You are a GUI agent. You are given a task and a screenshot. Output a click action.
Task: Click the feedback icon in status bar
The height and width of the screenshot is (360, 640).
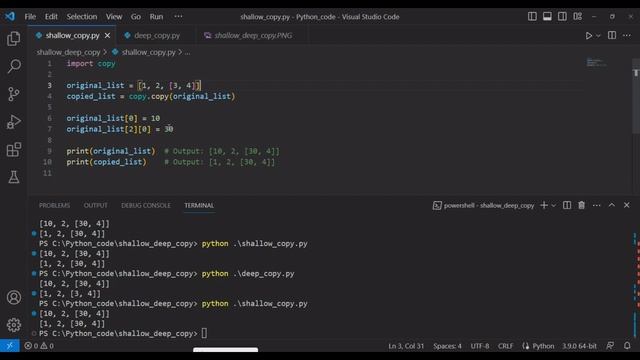610,346
